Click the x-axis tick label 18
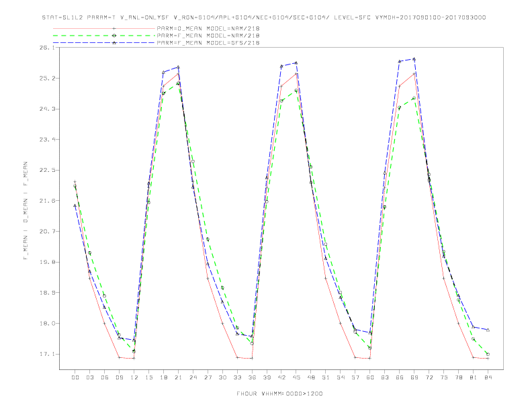The height and width of the screenshot is (411, 532). pyautogui.click(x=163, y=377)
